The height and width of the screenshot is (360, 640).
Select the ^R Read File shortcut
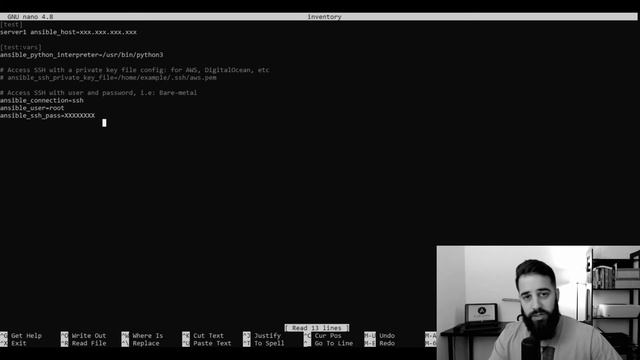(x=84, y=343)
